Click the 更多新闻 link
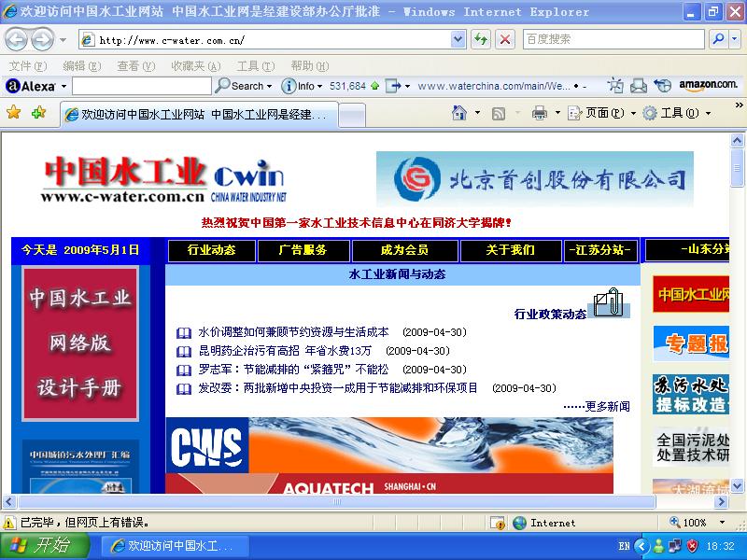The width and height of the screenshot is (747, 560). point(608,407)
